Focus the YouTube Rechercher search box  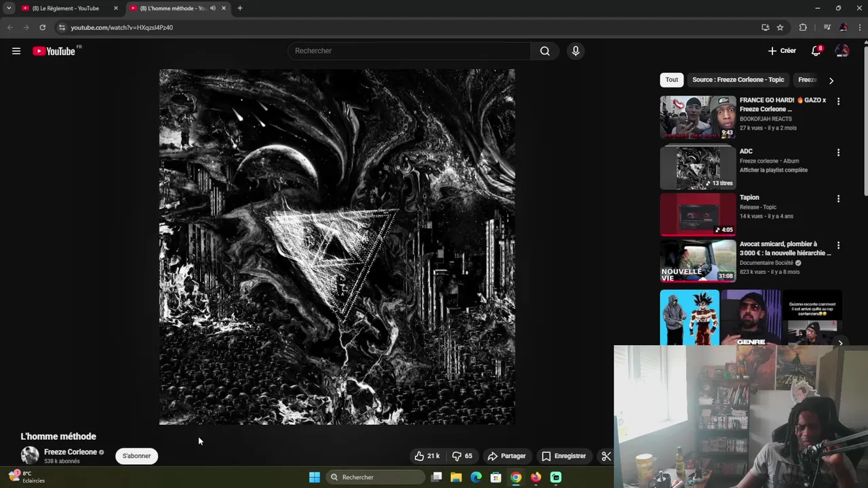tap(410, 51)
